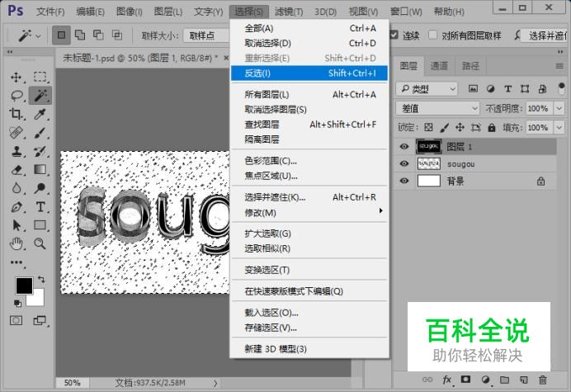Choose Intersect with Selection mode

tap(117, 35)
